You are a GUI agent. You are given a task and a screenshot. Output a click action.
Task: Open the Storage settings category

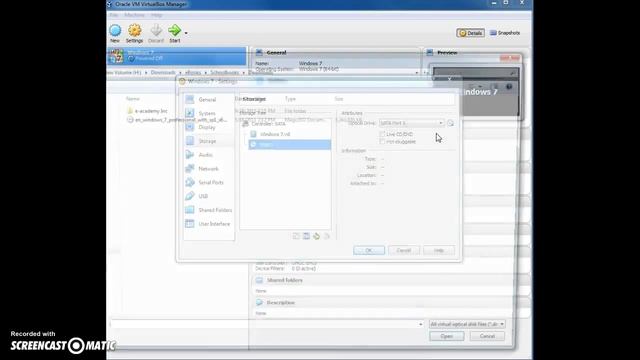(x=208, y=141)
